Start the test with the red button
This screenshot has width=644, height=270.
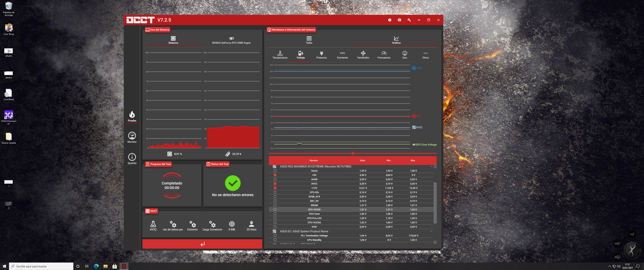pyautogui.click(x=202, y=244)
